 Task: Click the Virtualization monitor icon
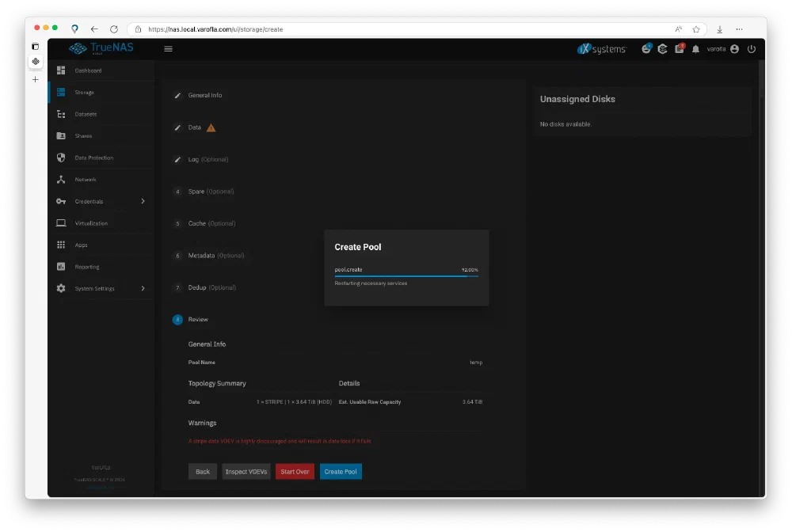pos(61,223)
